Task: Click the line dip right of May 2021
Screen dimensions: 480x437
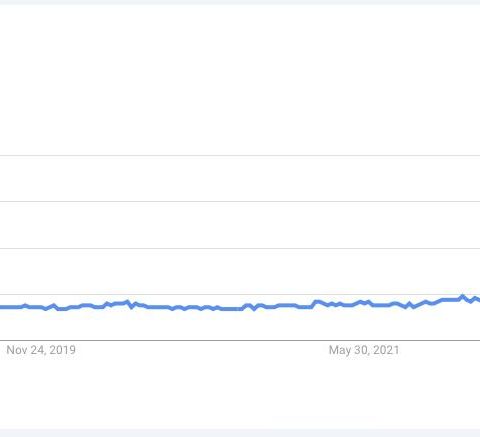Action: click(414, 307)
